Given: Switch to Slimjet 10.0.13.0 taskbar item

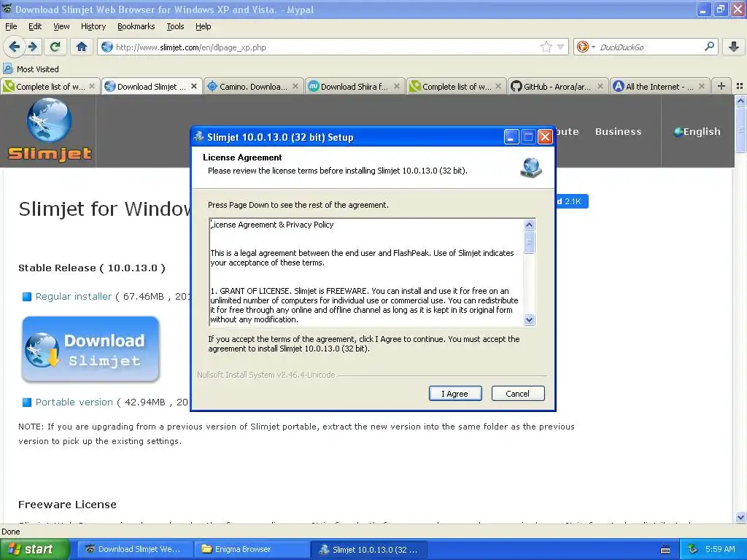Looking at the screenshot, I should (x=368, y=549).
